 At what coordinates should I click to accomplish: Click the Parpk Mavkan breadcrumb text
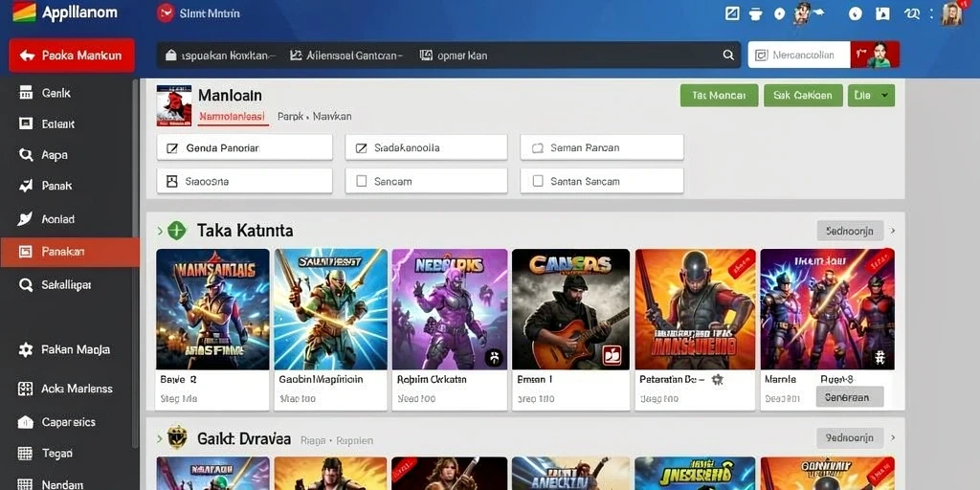(x=314, y=116)
